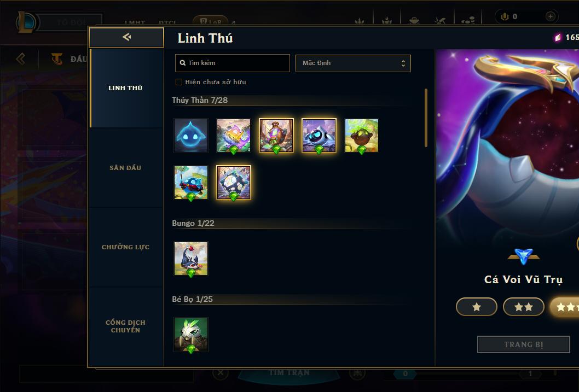This screenshot has width=579, height=392.
Task: Select the blue River Sprite icon
Action: 191,136
